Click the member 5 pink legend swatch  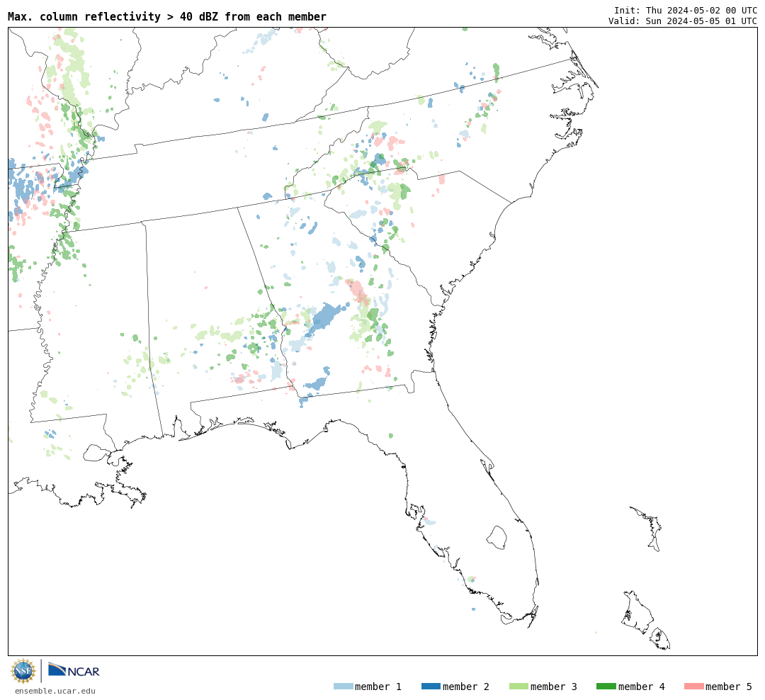(x=693, y=687)
